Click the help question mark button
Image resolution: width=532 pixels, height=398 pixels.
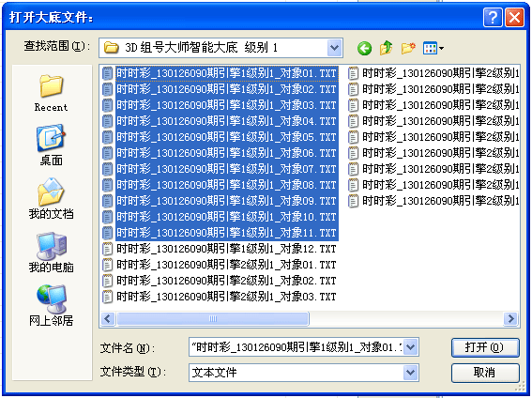click(493, 17)
